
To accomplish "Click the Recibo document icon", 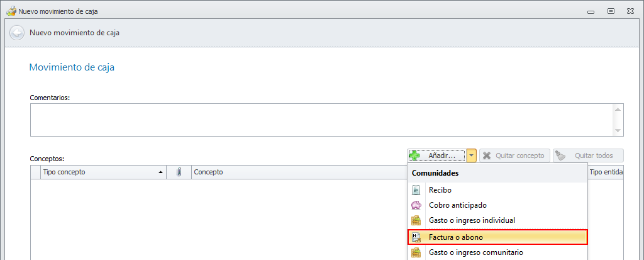I will (x=416, y=189).
